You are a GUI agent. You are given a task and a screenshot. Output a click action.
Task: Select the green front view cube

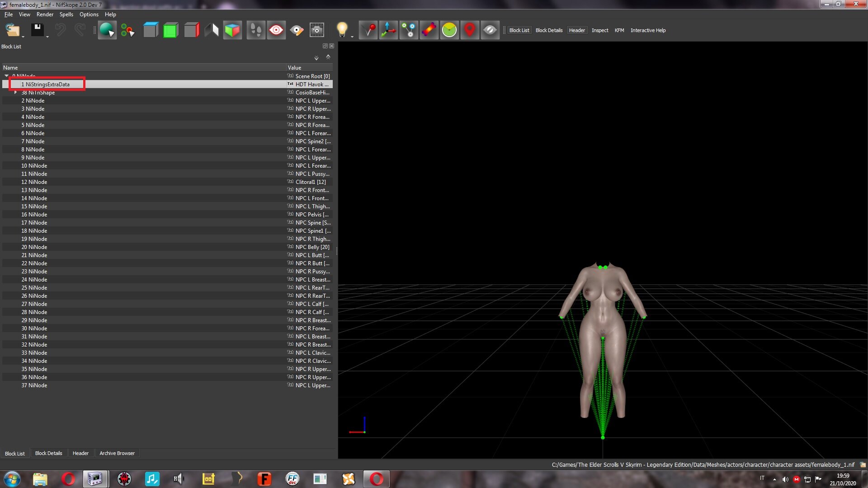(x=170, y=30)
